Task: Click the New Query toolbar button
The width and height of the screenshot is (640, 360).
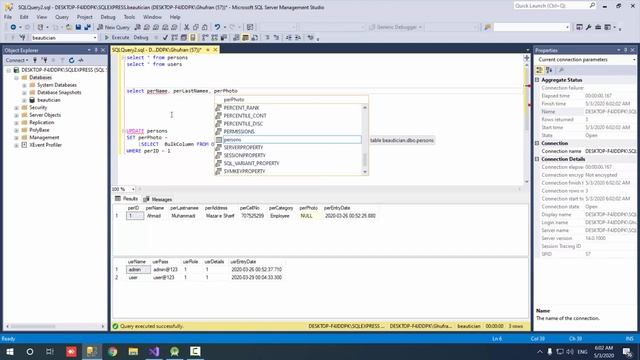Action: tap(113, 27)
